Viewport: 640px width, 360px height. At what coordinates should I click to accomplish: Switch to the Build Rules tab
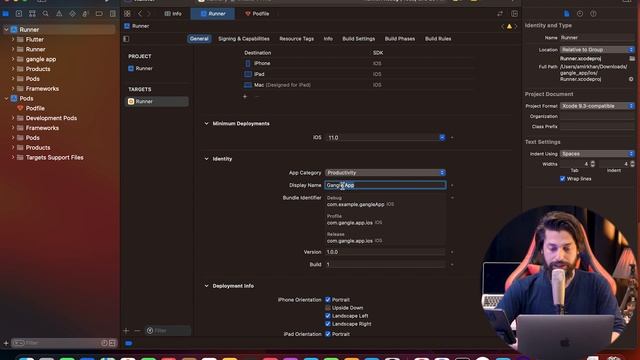pyautogui.click(x=438, y=39)
